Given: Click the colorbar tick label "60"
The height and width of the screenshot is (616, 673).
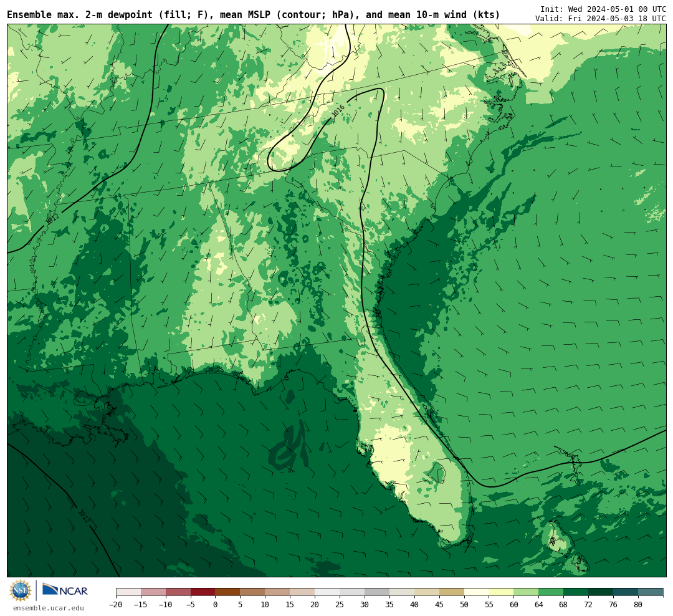Looking at the screenshot, I should coord(514,604).
